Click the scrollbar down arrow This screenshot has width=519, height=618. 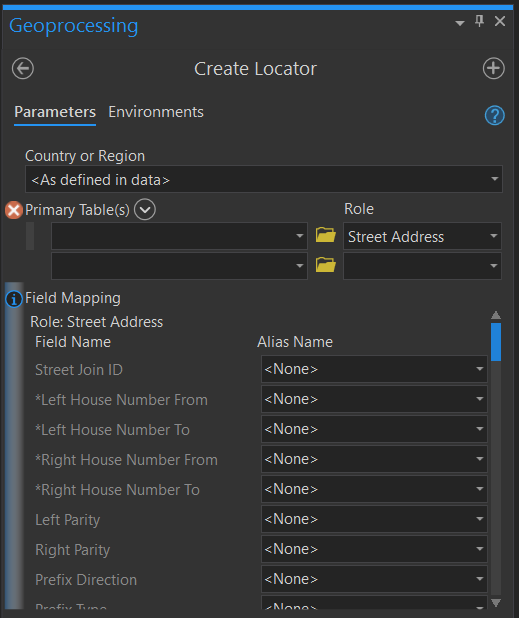496,603
